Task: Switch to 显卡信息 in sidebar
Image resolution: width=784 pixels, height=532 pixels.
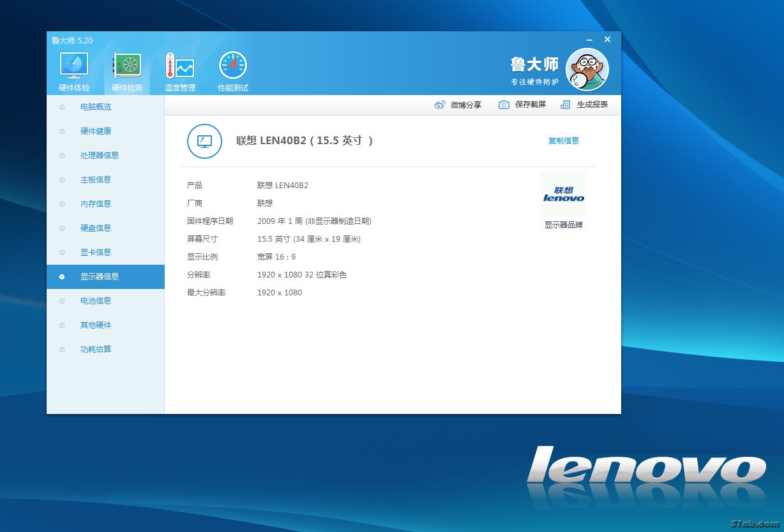Action: 96,253
